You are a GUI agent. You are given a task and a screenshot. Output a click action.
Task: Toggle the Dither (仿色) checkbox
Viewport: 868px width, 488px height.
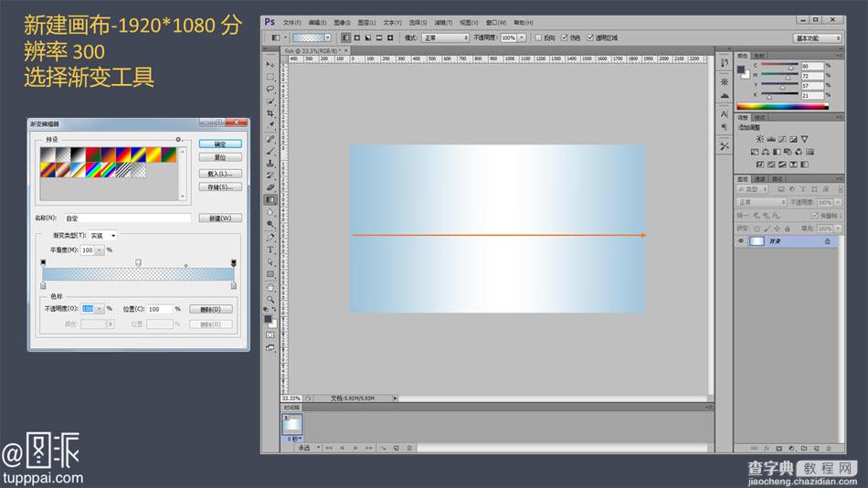[x=564, y=37]
